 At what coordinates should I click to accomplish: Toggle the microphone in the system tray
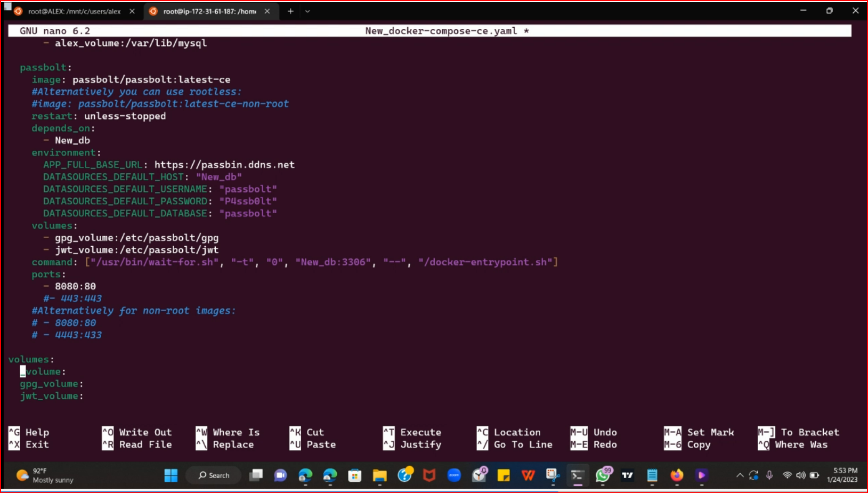769,475
